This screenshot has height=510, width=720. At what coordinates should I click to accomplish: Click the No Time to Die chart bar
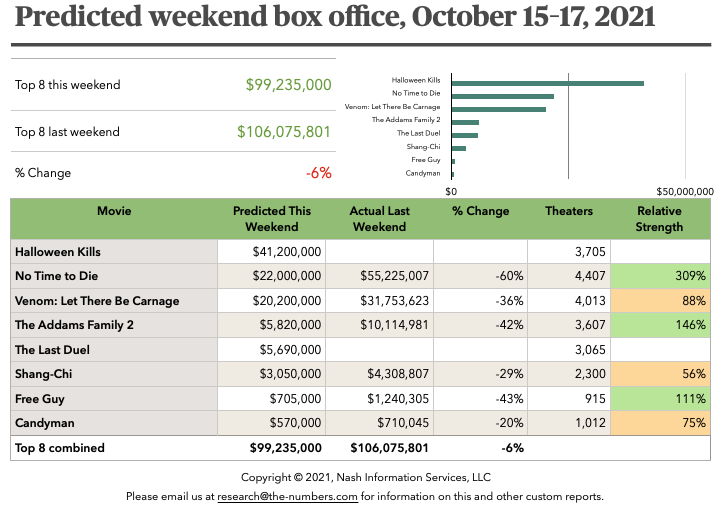pos(503,97)
